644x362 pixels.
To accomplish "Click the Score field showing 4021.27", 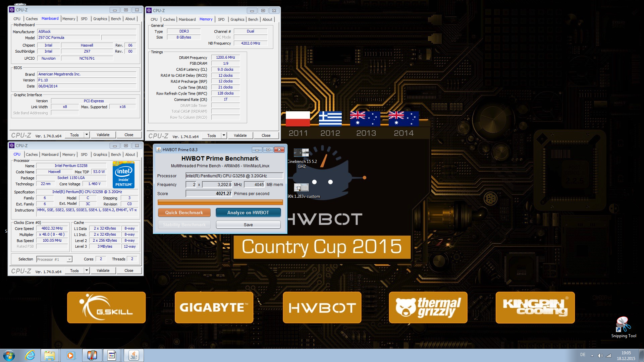I will click(209, 193).
